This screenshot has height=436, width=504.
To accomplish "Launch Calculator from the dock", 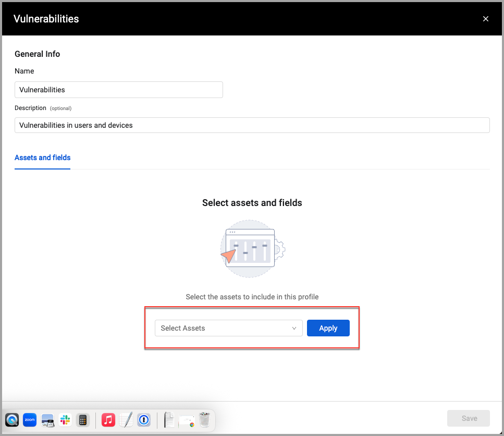I will pyautogui.click(x=83, y=420).
